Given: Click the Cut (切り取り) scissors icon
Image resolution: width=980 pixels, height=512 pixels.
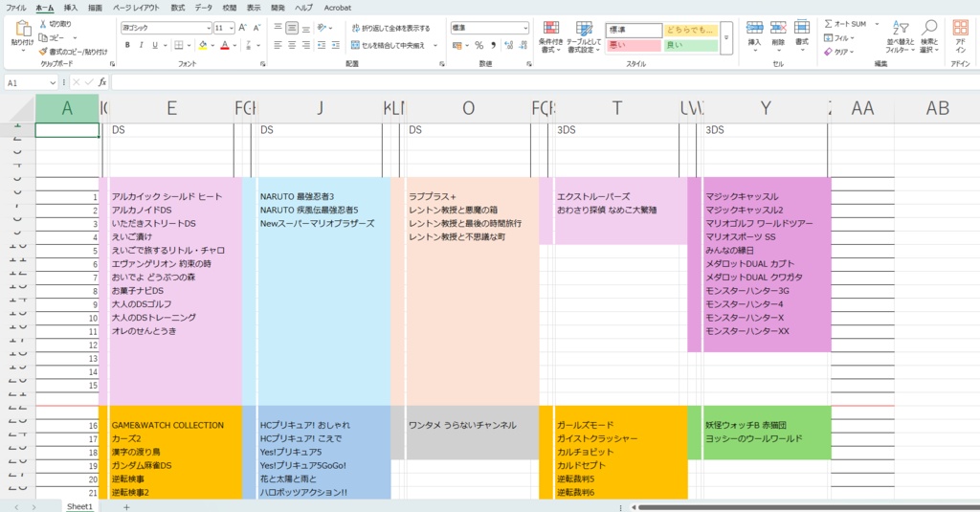Looking at the screenshot, I should (43, 24).
